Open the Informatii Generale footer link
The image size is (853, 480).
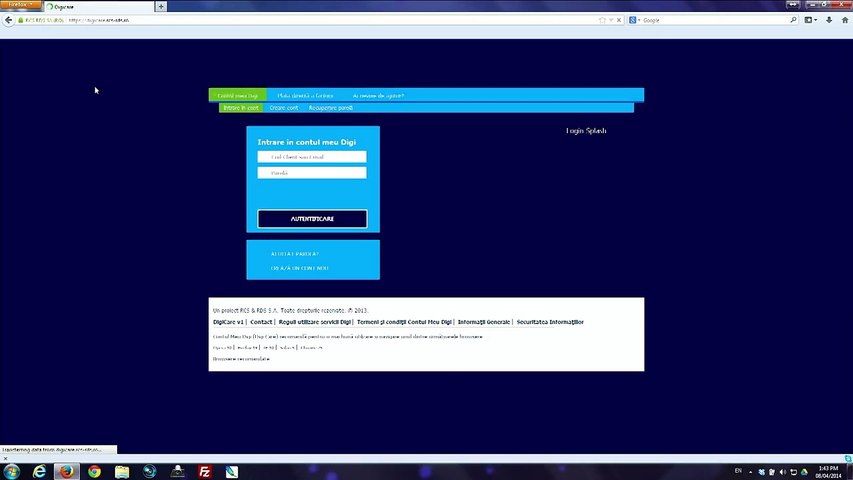pos(484,322)
